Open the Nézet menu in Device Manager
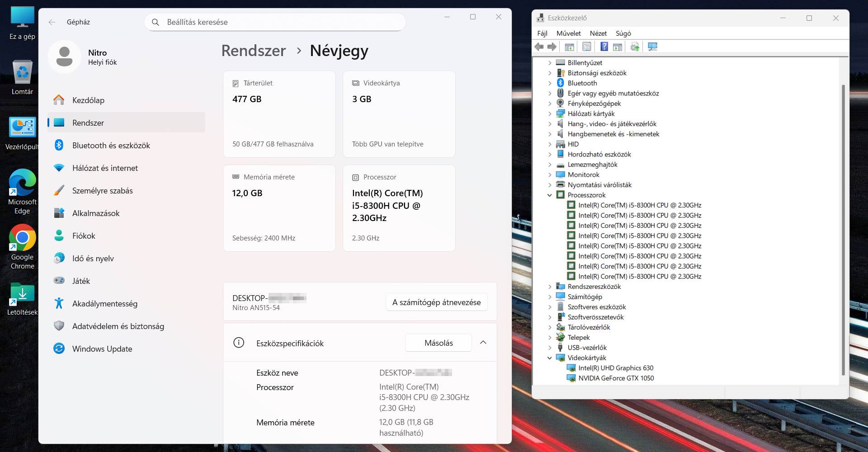This screenshot has width=868, height=452. tap(598, 33)
